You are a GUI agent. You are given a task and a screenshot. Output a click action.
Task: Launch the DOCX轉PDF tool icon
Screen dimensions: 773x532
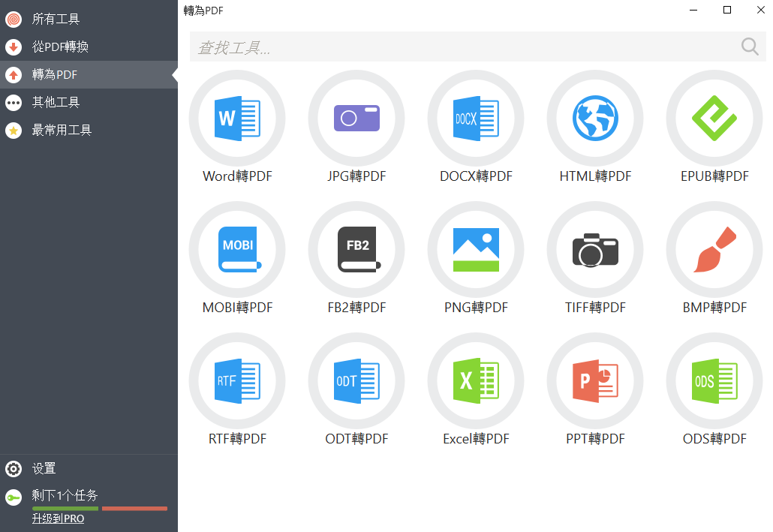476,119
